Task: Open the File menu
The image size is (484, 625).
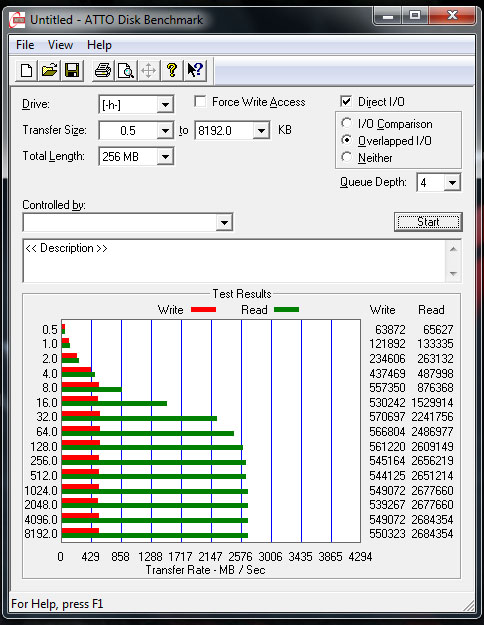Action: pyautogui.click(x=25, y=45)
